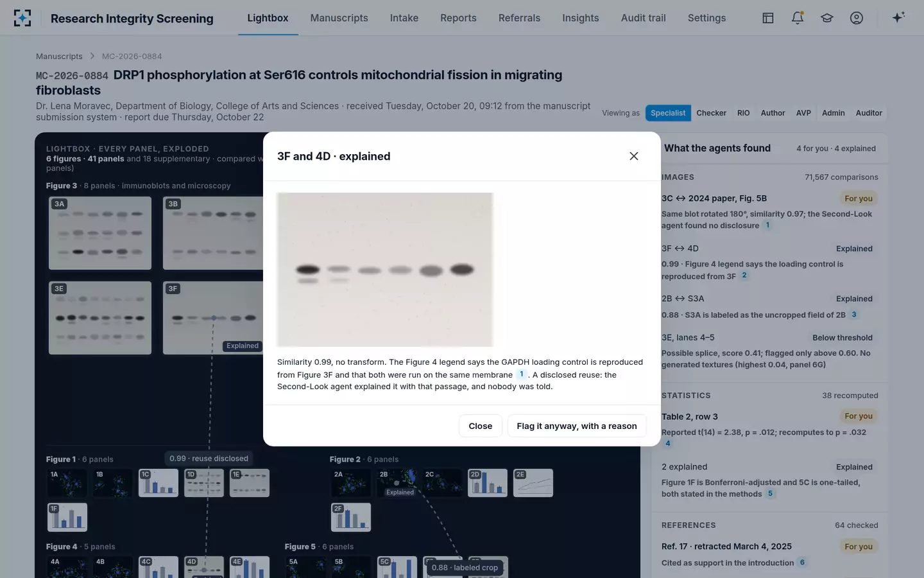This screenshot has width=924, height=578.
Task: Click the Research Integrity Screening logo icon
Action: pyautogui.click(x=22, y=18)
